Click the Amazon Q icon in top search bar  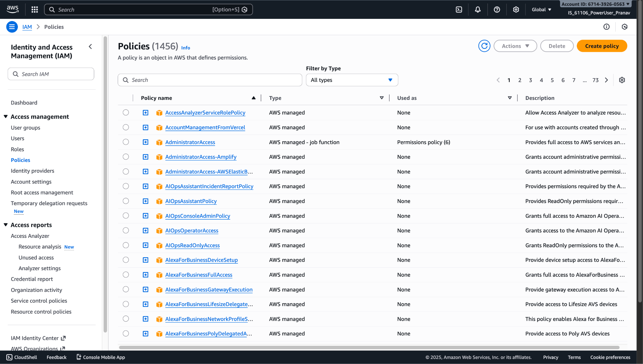(245, 9)
